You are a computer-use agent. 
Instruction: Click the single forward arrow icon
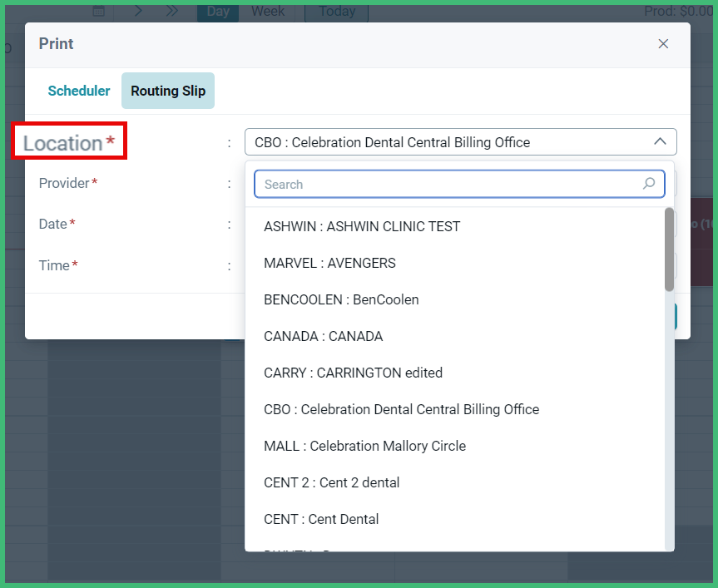click(138, 12)
